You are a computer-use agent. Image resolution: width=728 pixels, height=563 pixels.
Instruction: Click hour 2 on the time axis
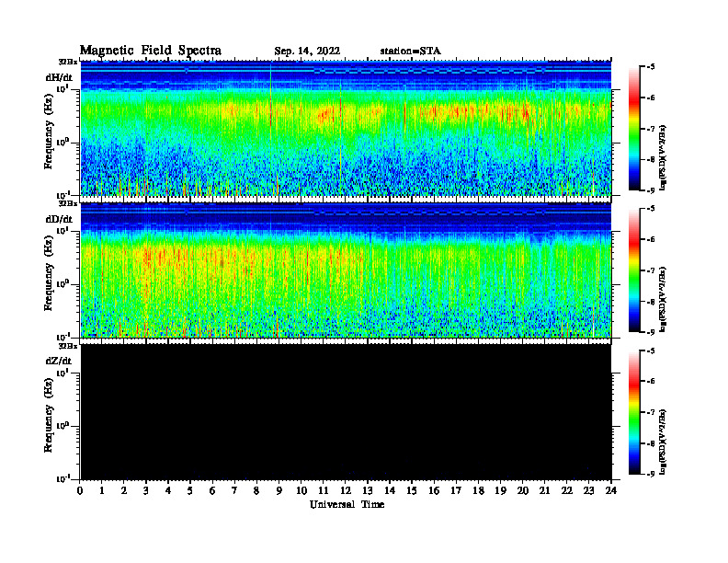click(x=124, y=491)
